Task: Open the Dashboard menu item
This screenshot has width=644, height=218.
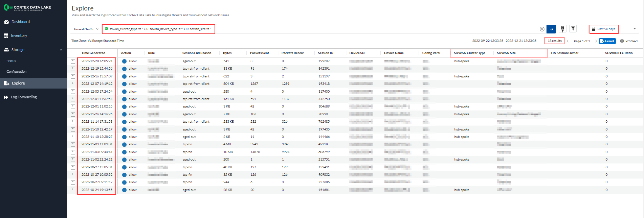Action: [21, 22]
